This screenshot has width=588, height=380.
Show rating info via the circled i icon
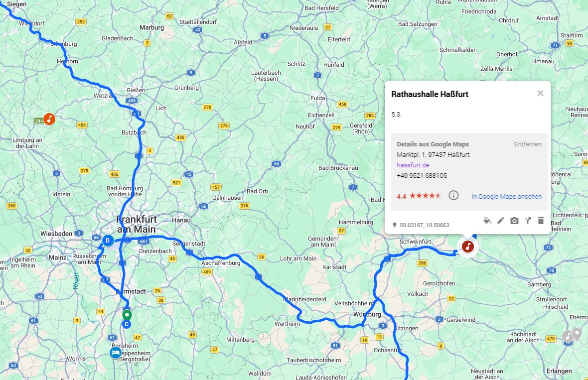[x=453, y=195]
